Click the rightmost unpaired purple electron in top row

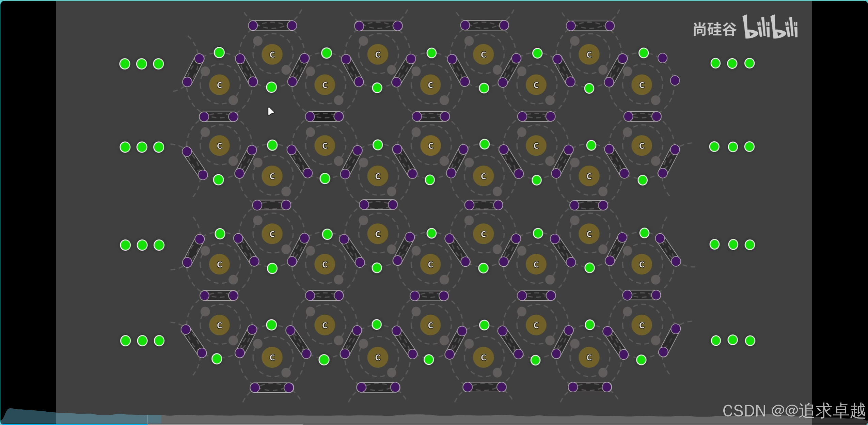(x=675, y=81)
